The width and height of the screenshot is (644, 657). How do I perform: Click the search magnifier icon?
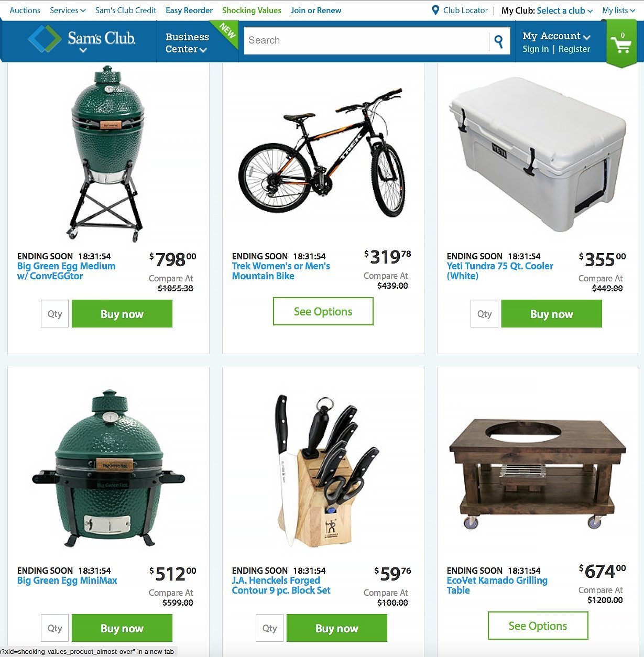point(499,41)
